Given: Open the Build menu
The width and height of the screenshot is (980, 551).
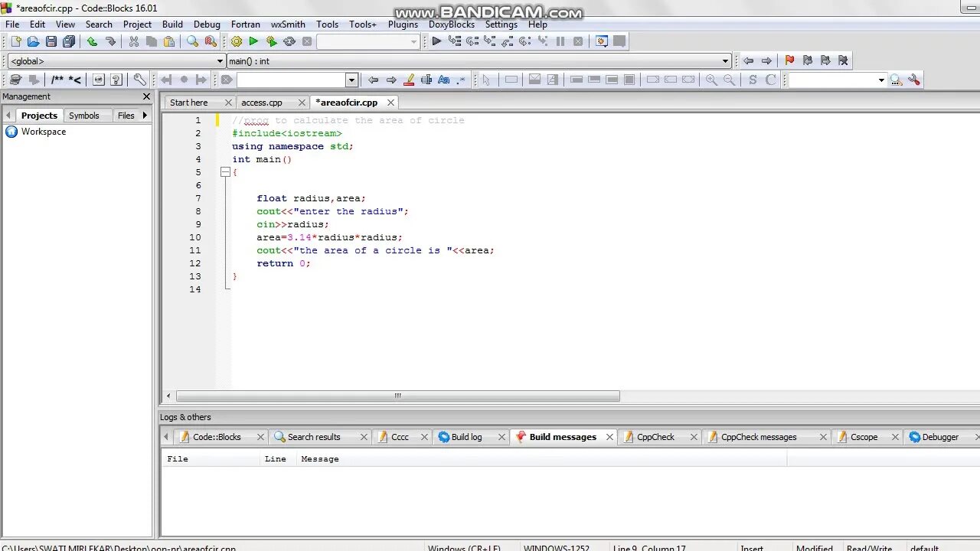Looking at the screenshot, I should coord(172,24).
